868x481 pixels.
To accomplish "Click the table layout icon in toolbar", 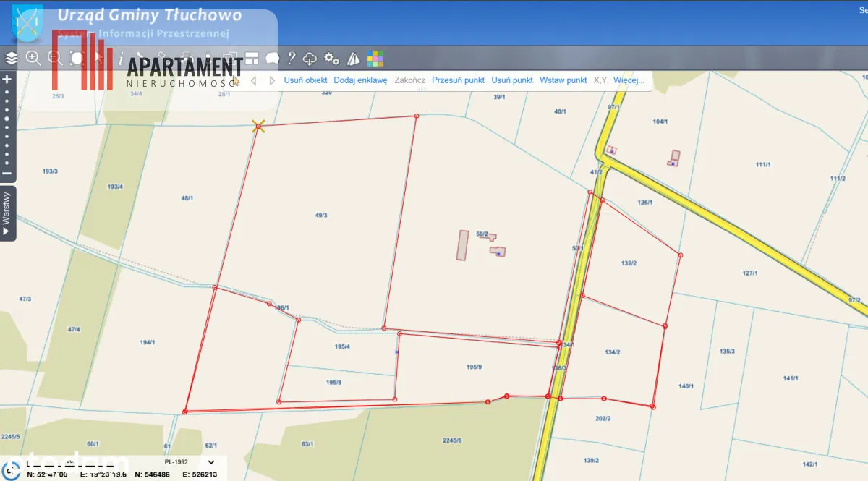I will (251, 59).
